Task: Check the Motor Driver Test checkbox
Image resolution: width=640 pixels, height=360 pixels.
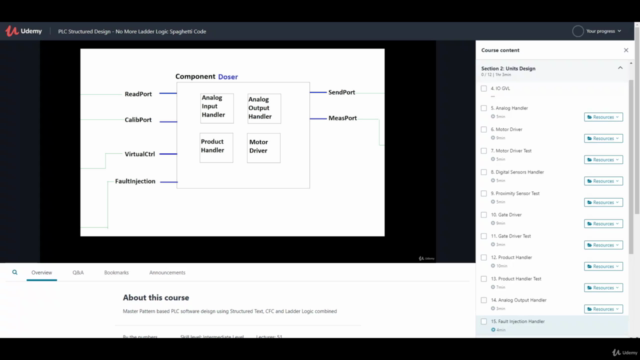Action: 484,151
